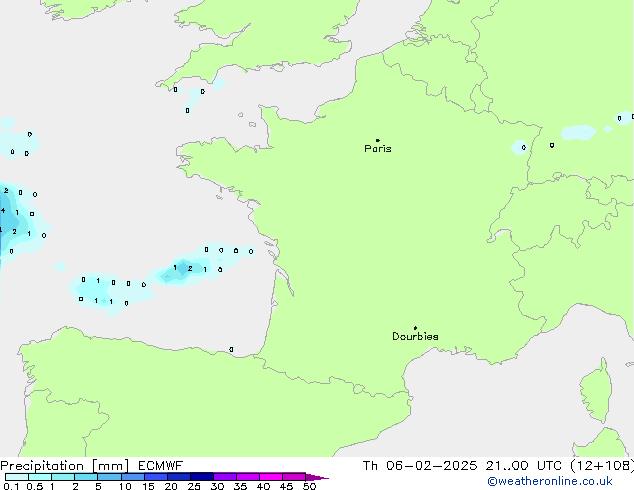The width and height of the screenshot is (634, 490).
Task: Click the Dourbies location dot marker
Action: pos(415,328)
